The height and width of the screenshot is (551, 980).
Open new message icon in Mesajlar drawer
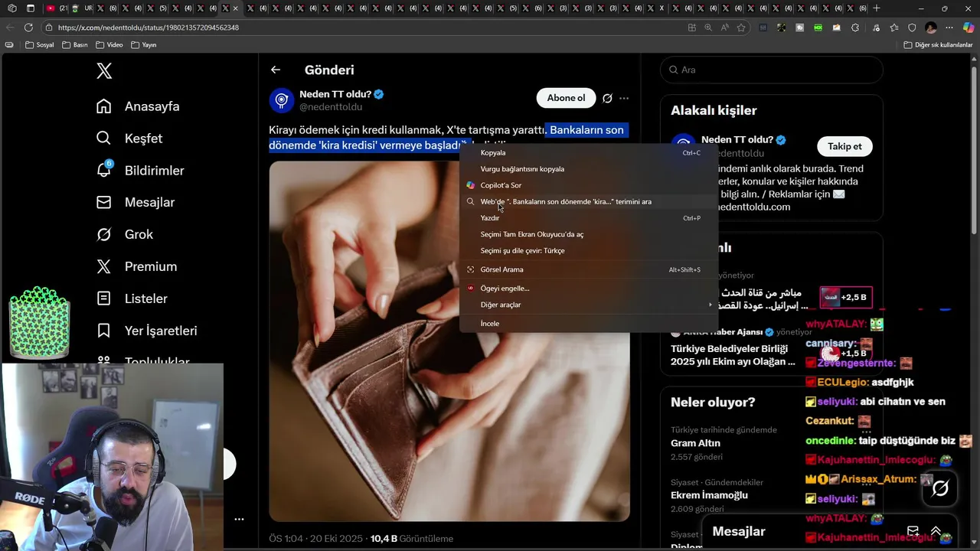(913, 531)
